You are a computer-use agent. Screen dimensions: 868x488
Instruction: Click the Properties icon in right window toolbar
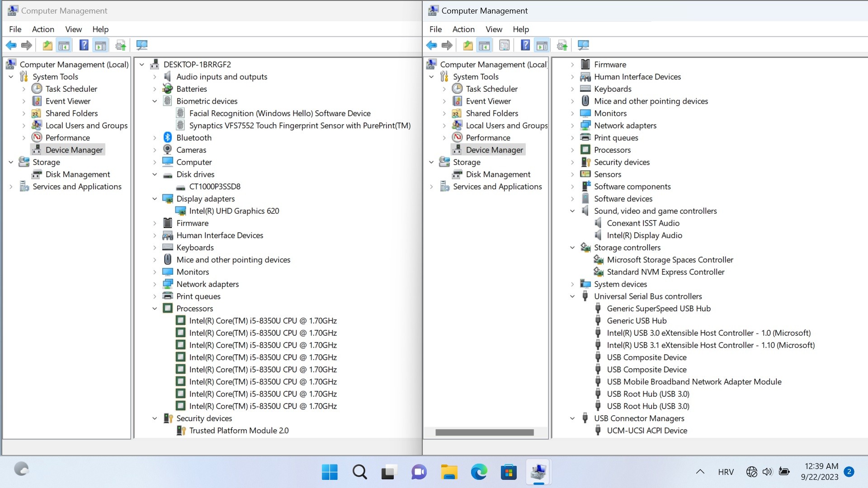(x=504, y=45)
